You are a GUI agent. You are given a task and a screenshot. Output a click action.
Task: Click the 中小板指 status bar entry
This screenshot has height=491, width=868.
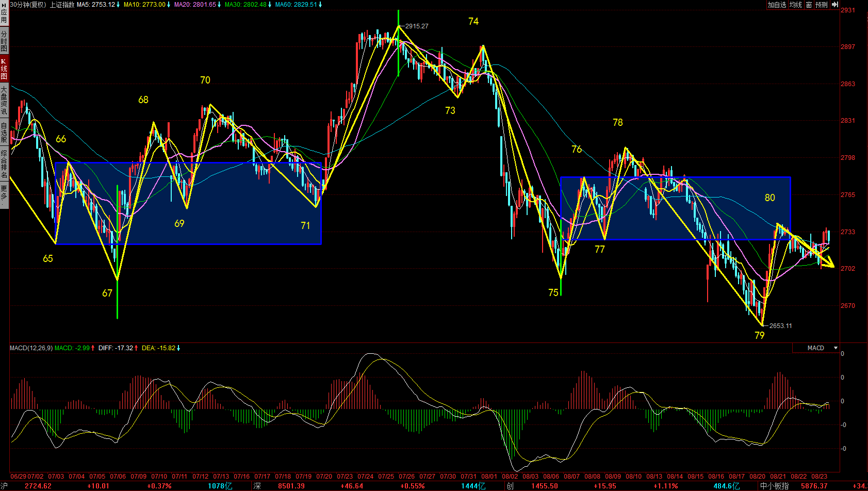(774, 486)
